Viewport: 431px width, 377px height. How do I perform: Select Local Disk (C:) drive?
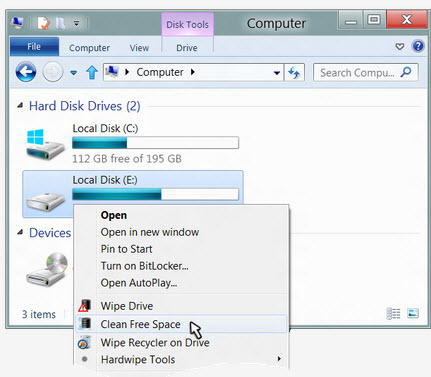[x=133, y=144]
